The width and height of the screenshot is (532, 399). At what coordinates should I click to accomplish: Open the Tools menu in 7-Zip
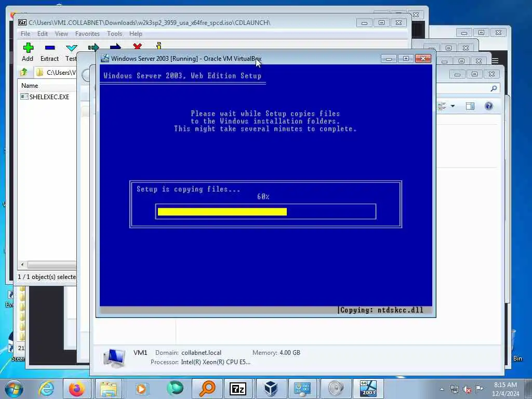[115, 34]
